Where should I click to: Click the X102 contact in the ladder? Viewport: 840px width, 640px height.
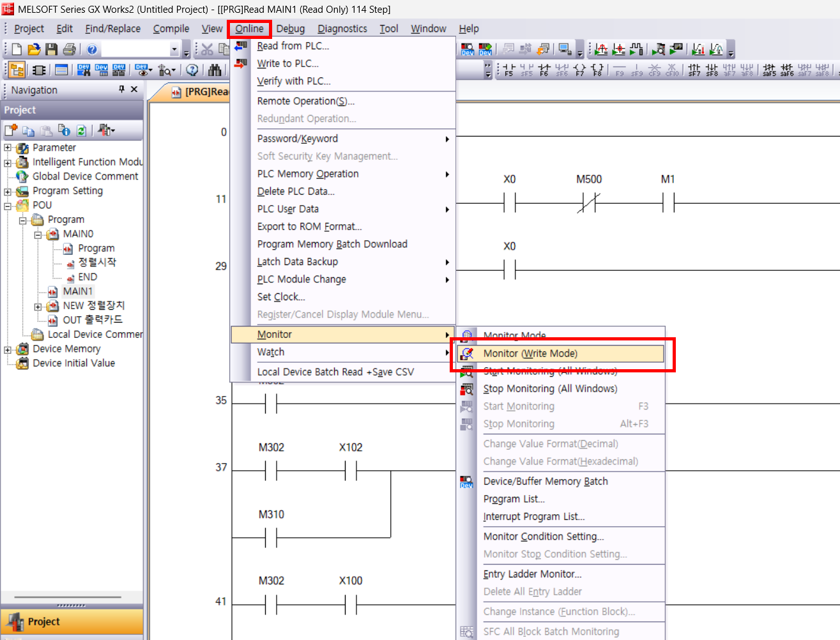click(x=351, y=471)
